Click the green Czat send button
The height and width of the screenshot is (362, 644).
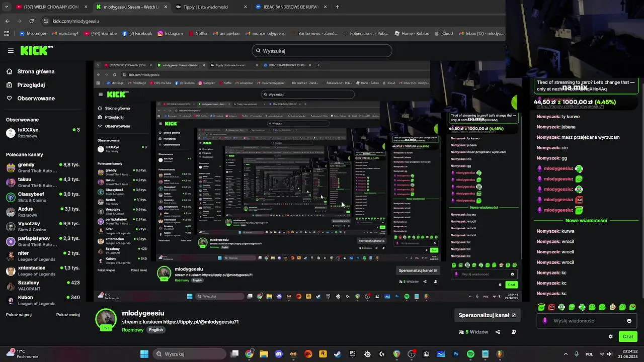(628, 336)
